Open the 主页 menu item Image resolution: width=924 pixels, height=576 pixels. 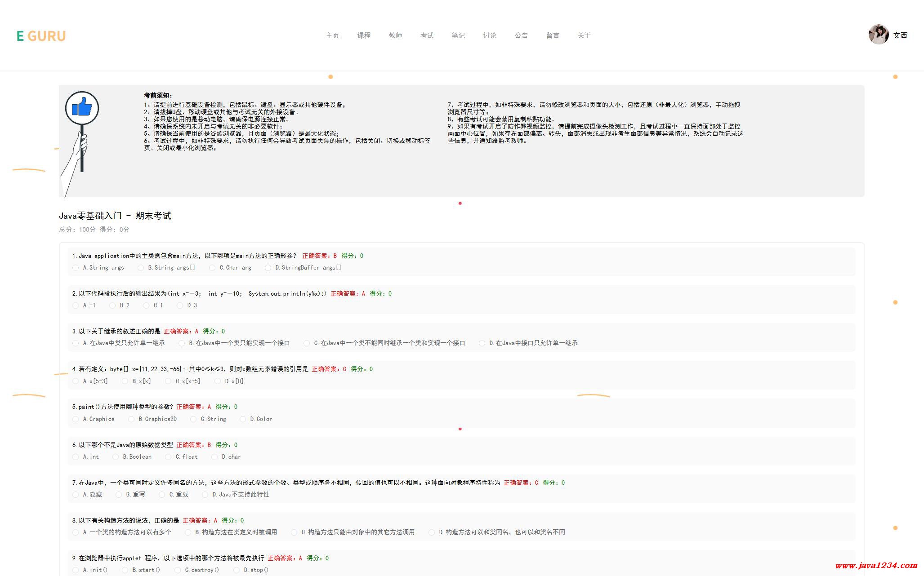click(332, 35)
